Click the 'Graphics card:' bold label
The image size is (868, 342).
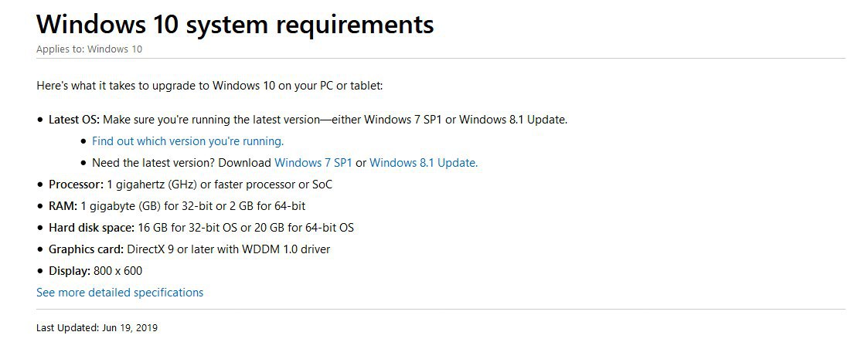point(87,249)
